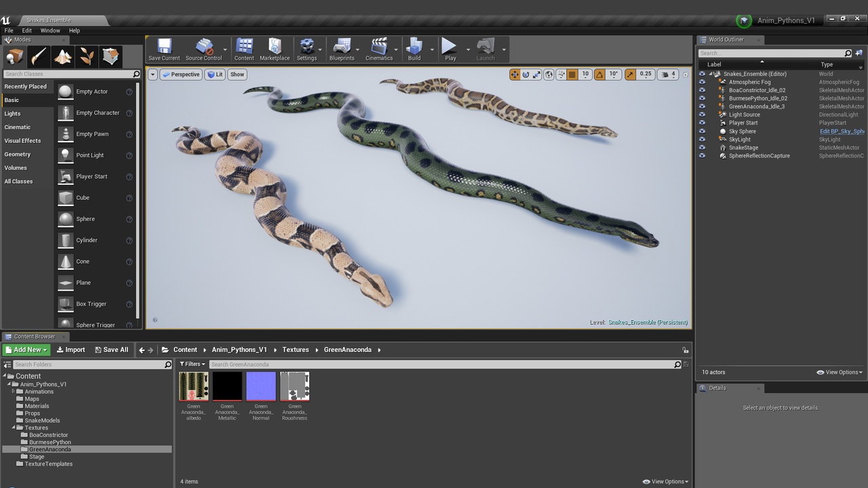Open grid snap value 10 dropdown
868x488 pixels.
pos(585,75)
